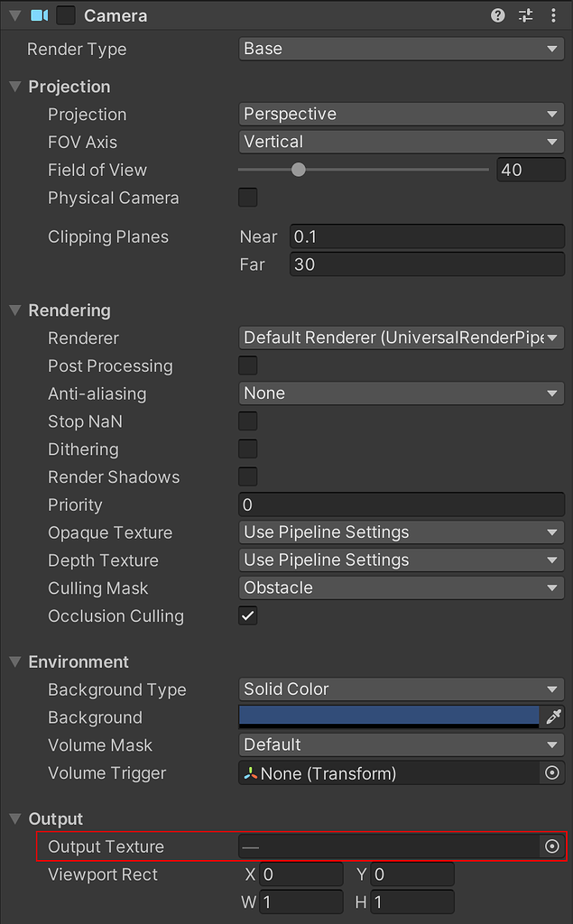
Task: Click the Far clipping plane input field
Action: [x=427, y=265]
